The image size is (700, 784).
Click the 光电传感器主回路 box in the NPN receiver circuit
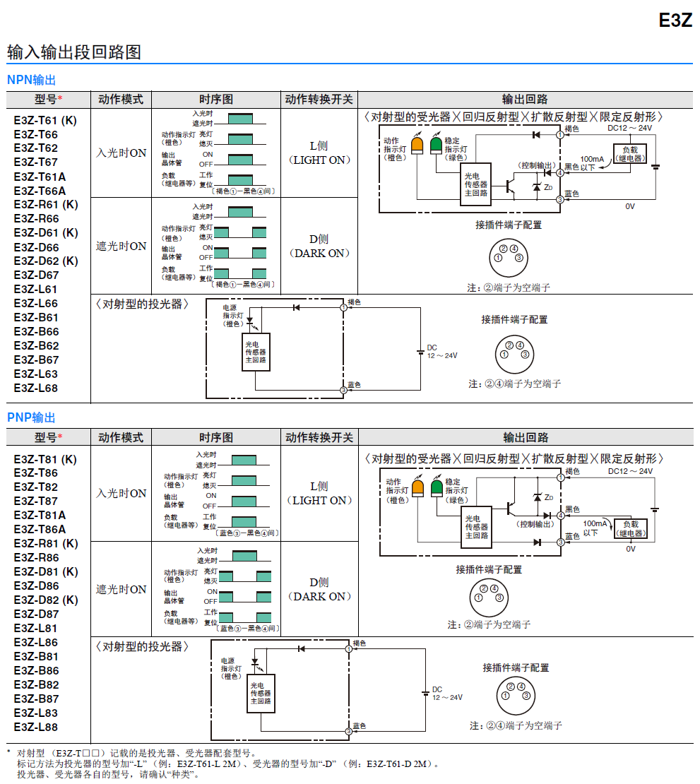475,184
